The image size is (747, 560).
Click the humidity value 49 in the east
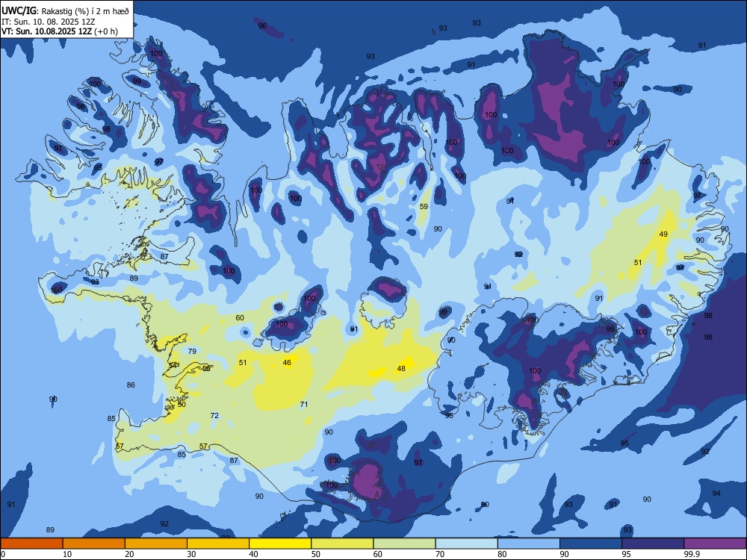[x=663, y=234]
